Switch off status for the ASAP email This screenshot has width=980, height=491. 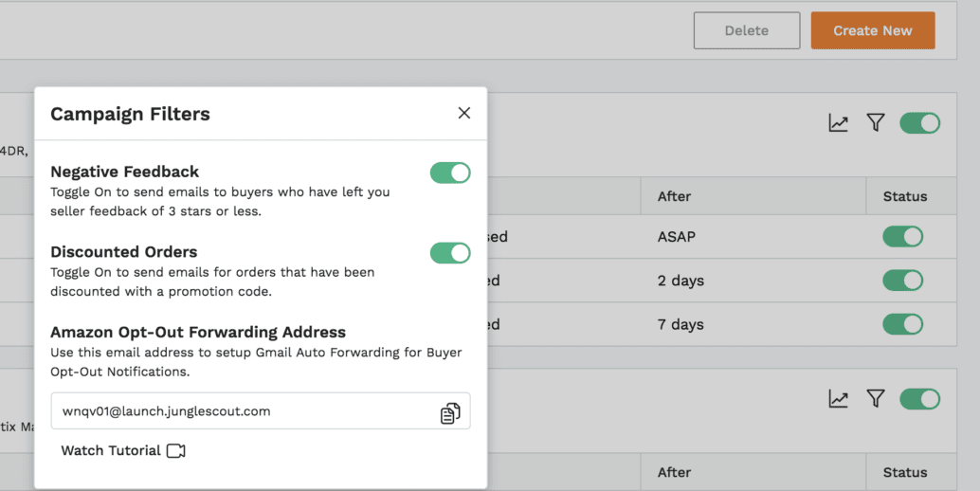(902, 236)
